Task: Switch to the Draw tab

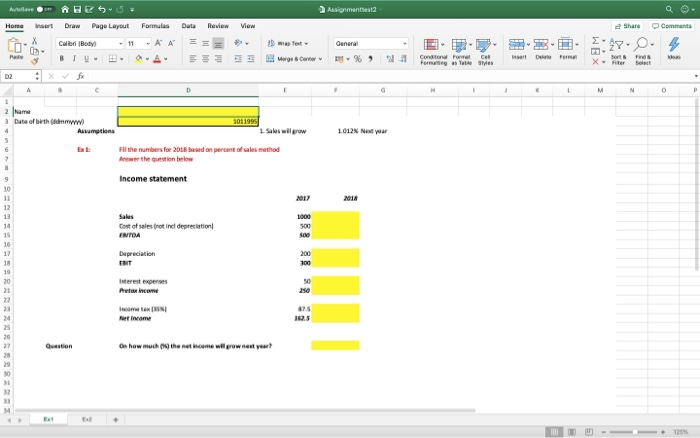Action: click(x=72, y=26)
